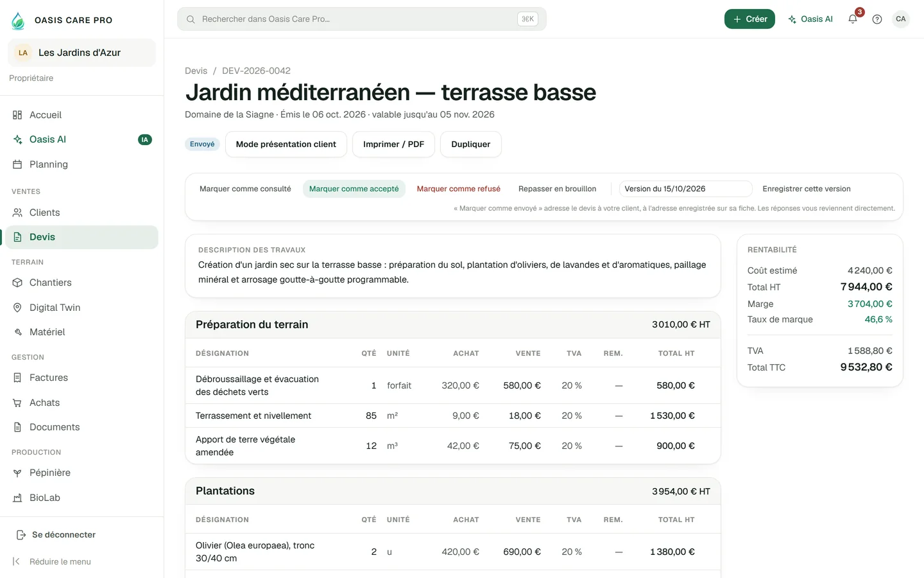924x578 pixels.
Task: Click the Dupliquer button
Action: [x=471, y=144]
